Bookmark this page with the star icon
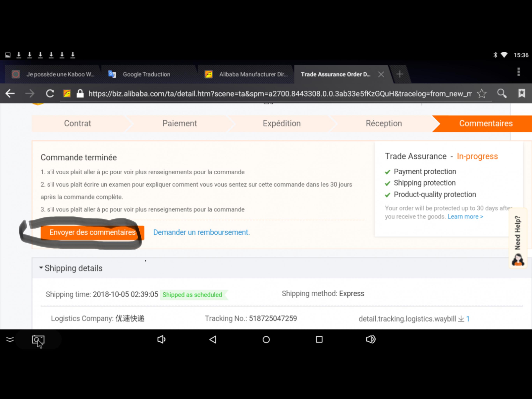532x399 pixels. [482, 93]
